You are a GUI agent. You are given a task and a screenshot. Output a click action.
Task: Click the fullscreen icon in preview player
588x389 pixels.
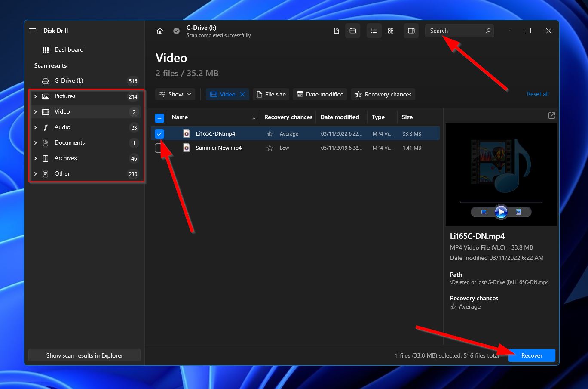pos(518,212)
